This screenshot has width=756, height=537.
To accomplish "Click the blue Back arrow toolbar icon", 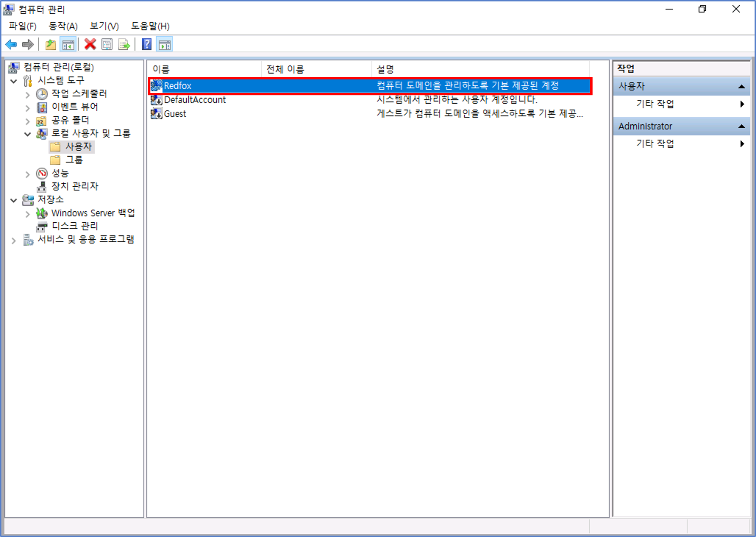I will pos(11,45).
